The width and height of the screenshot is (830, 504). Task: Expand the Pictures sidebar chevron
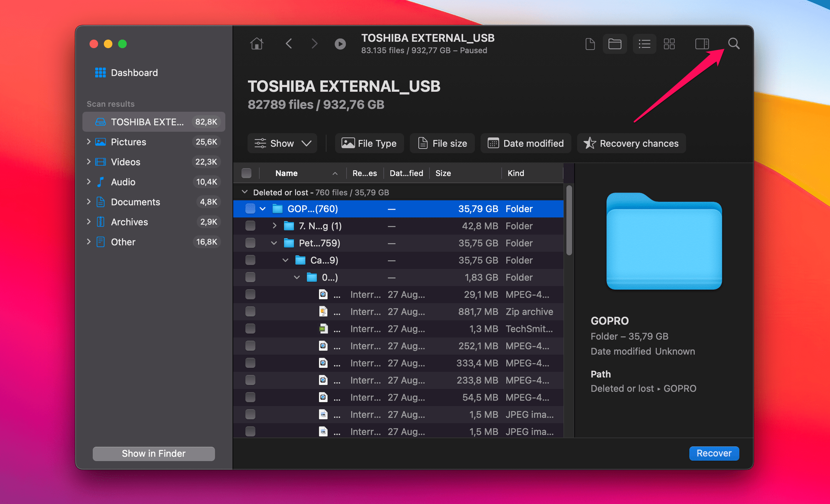(x=89, y=142)
